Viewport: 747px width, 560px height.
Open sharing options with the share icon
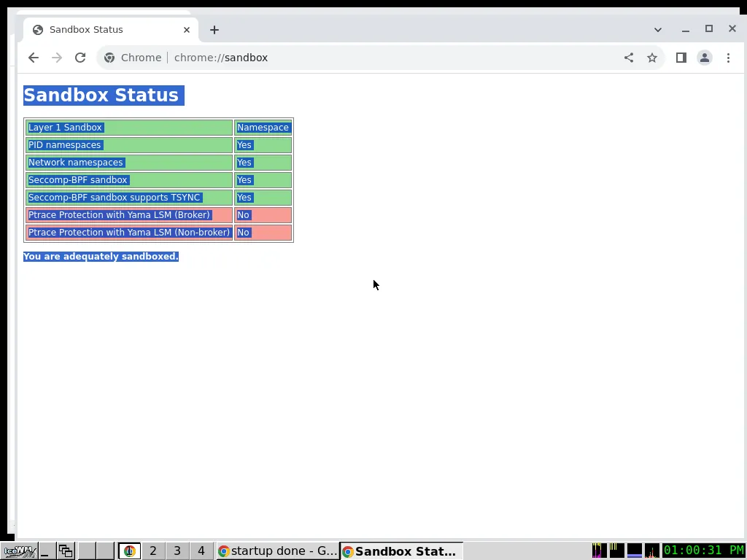628,58
